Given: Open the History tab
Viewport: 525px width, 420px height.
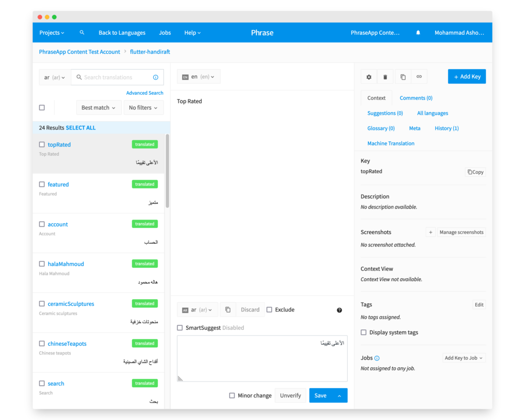Looking at the screenshot, I should (x=446, y=128).
